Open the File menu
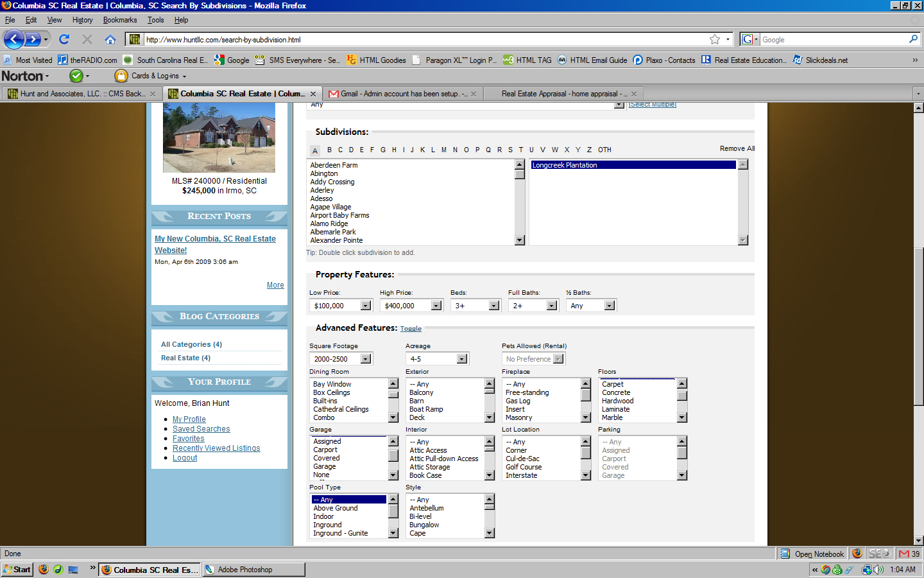Image resolution: width=924 pixels, height=578 pixels. pyautogui.click(x=10, y=20)
